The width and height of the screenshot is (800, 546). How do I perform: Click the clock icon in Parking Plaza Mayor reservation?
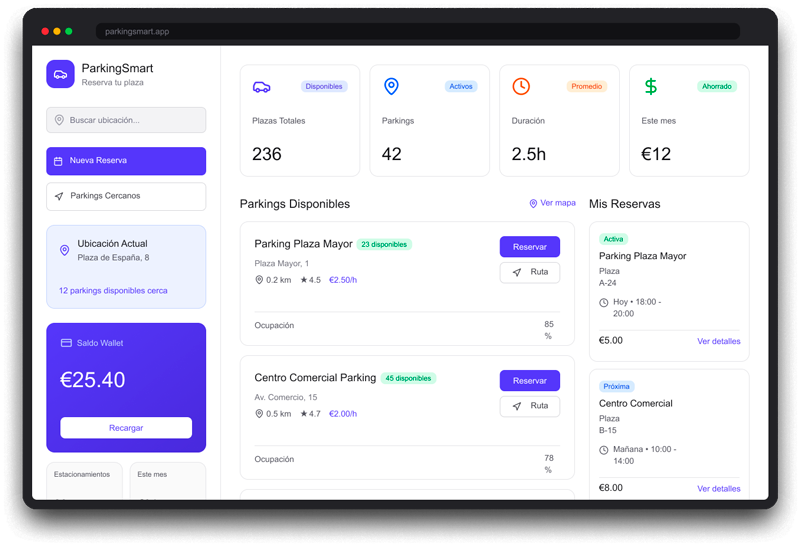tap(604, 302)
